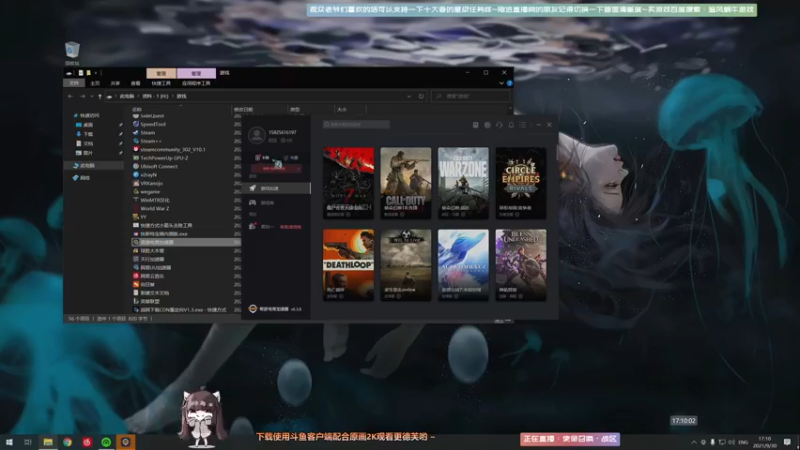Viewport: 800px width, 450px height.
Task: Open Google Chrome from the taskbar
Action: point(67,442)
